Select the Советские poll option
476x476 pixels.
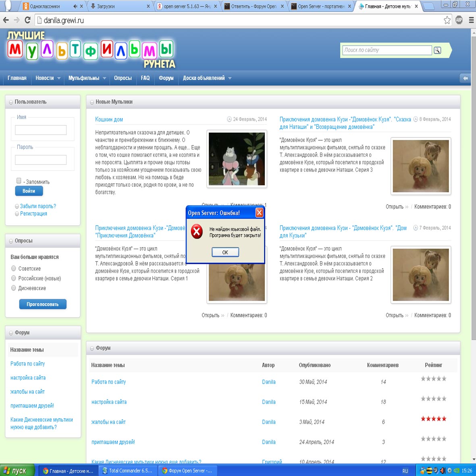click(x=14, y=268)
